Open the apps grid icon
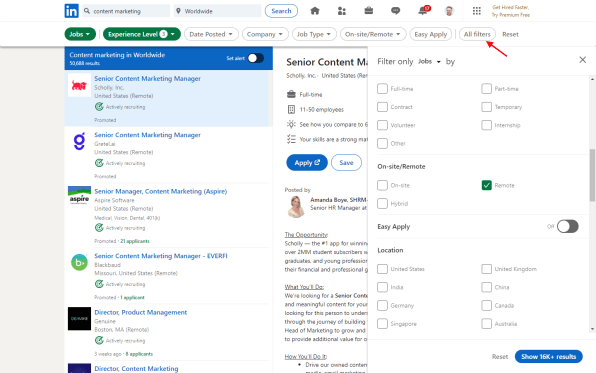 (x=477, y=11)
